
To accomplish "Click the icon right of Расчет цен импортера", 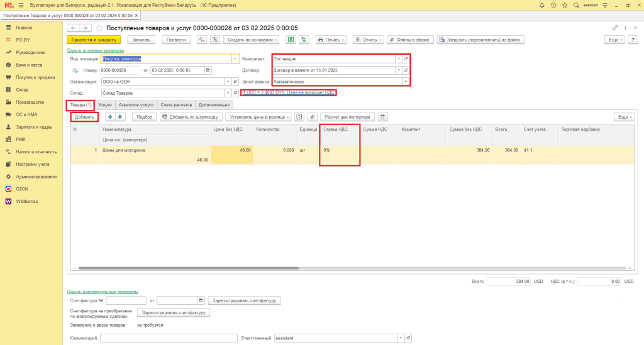I will point(383,117).
